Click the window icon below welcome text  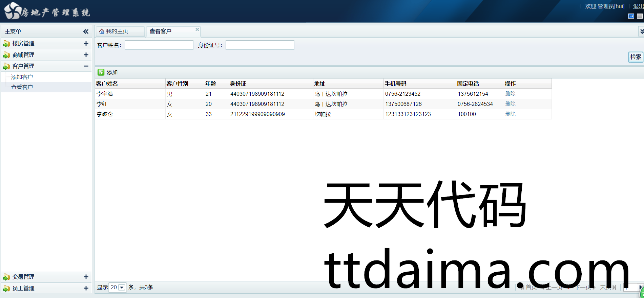pyautogui.click(x=631, y=16)
